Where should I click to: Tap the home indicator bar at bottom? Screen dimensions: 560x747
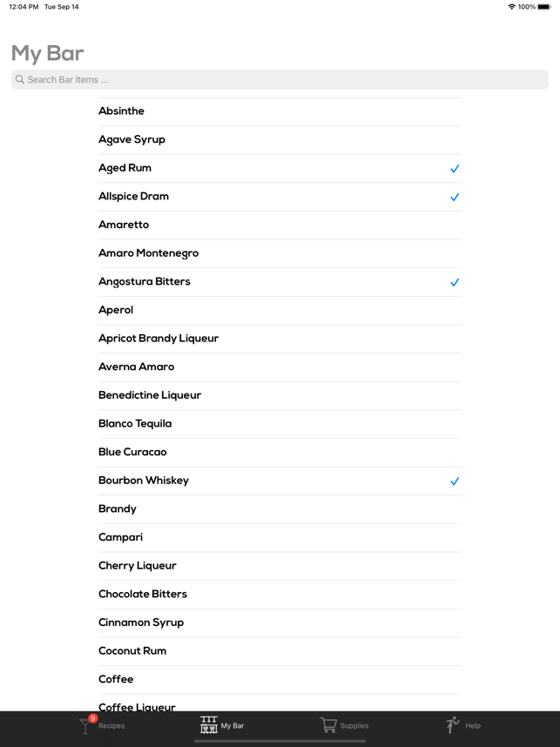tap(280, 741)
